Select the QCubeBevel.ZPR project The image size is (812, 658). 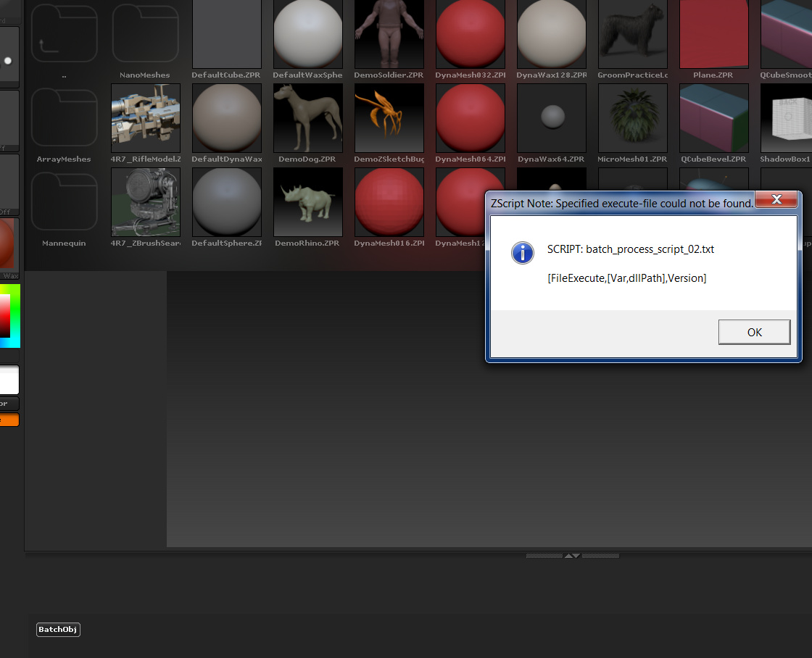(713, 118)
